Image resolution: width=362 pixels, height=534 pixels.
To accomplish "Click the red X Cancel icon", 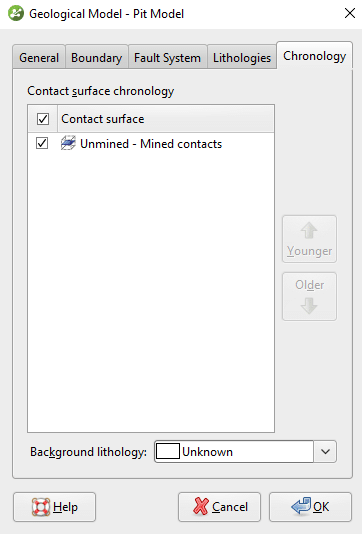I will click(x=201, y=506).
